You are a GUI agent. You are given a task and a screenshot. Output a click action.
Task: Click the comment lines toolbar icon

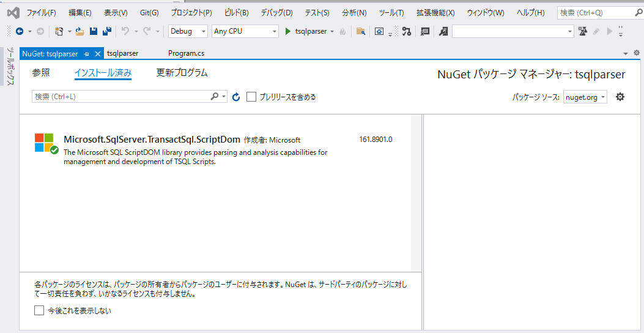(426, 31)
